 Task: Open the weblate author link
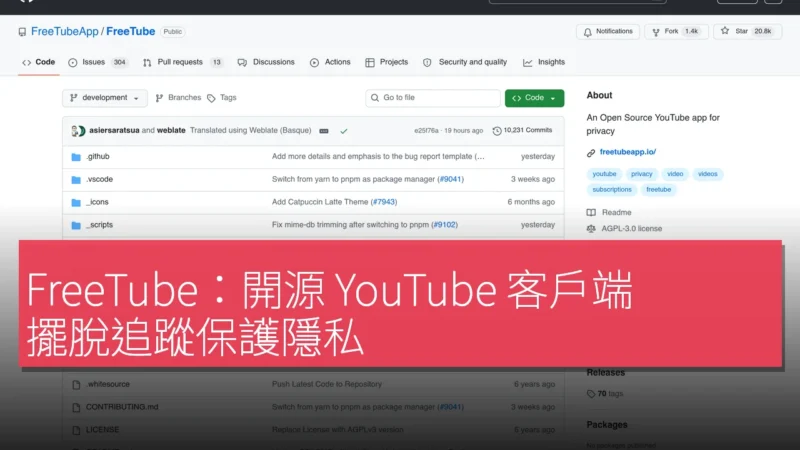tap(171, 131)
